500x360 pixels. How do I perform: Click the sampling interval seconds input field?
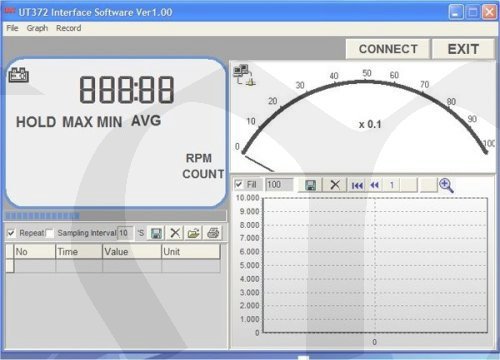[x=126, y=233]
